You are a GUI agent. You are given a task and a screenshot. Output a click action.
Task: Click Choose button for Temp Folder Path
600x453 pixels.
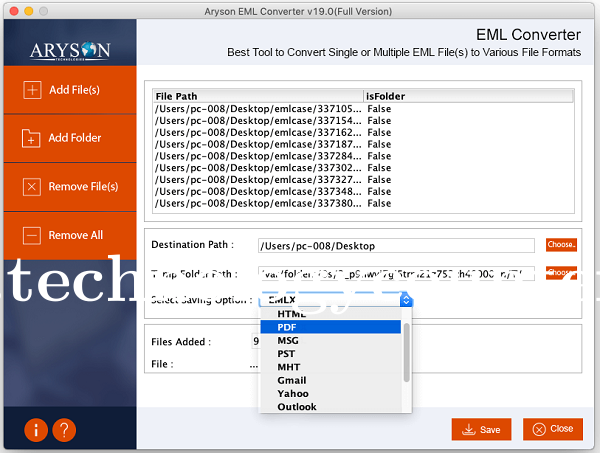click(x=561, y=273)
